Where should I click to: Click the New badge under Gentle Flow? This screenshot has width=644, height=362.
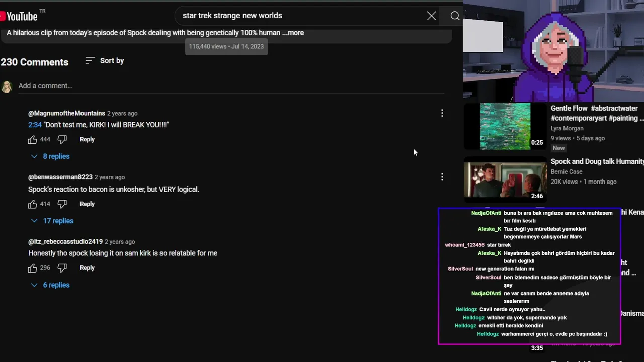coord(559,148)
